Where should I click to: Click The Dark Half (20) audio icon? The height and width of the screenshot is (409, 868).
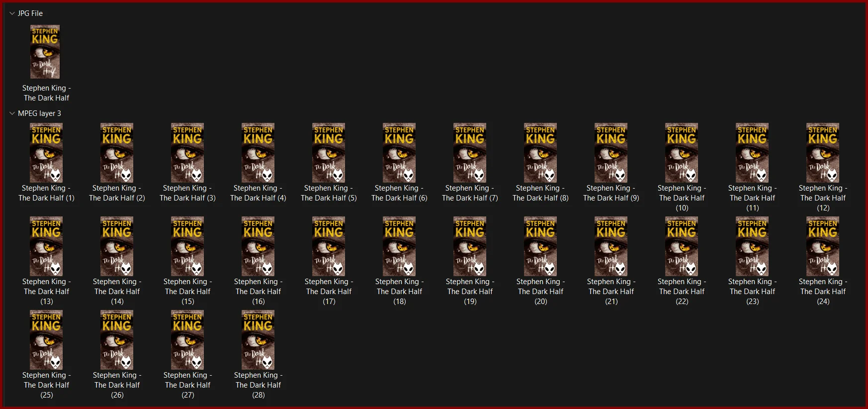point(540,246)
